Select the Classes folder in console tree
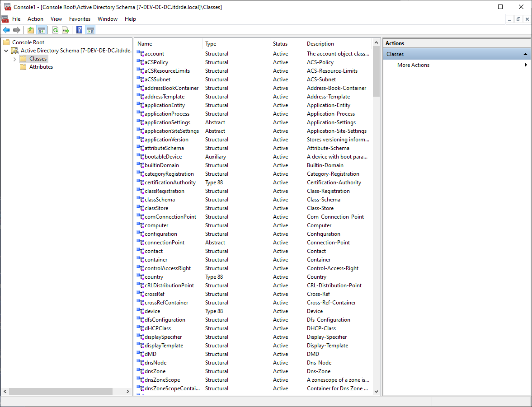The width and height of the screenshot is (532, 407). coord(38,59)
